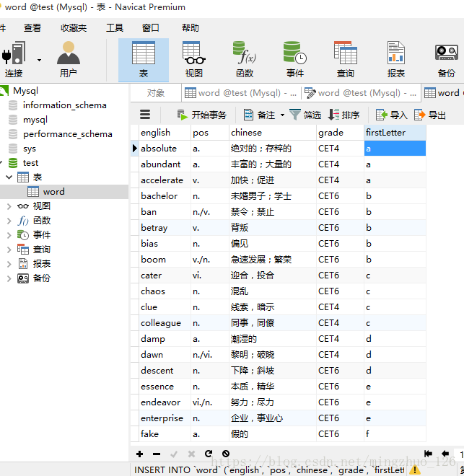Select the test database
464x476 pixels.
coord(30,163)
